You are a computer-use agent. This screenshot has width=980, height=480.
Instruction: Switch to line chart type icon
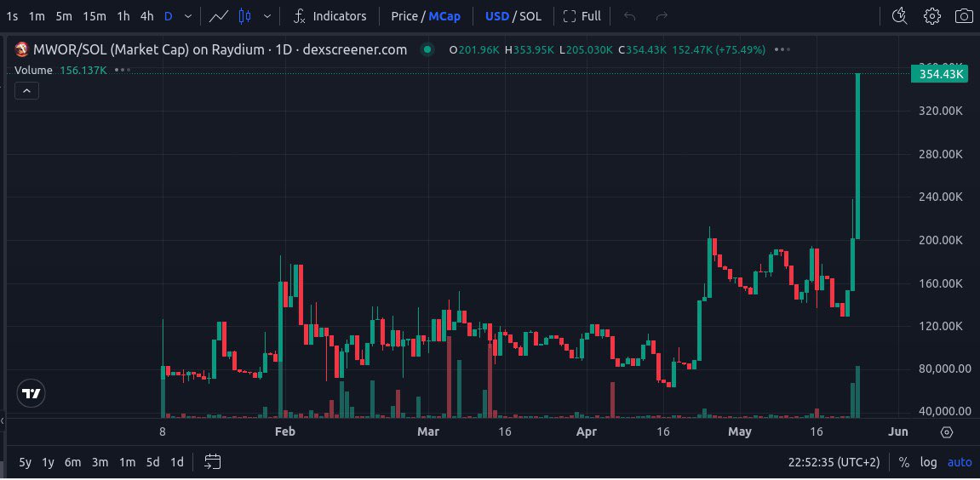pos(218,16)
